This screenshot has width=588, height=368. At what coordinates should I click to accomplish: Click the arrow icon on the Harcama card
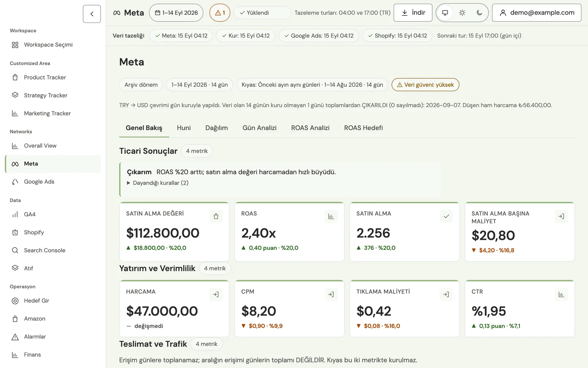pos(216,294)
